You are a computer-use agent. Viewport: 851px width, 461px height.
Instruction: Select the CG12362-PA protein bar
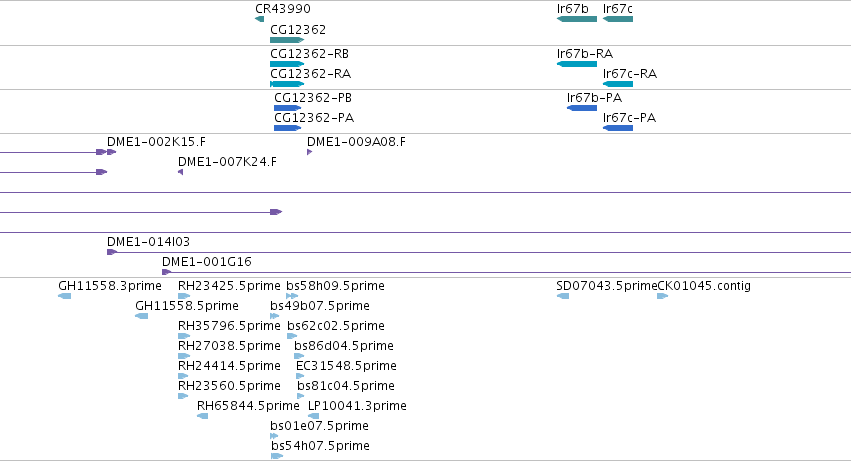click(288, 128)
